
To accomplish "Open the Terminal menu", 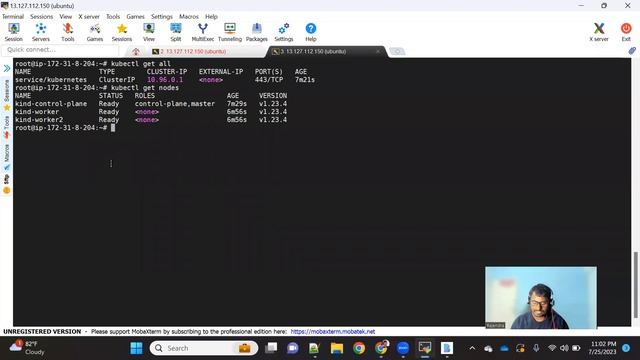I will click(13, 16).
